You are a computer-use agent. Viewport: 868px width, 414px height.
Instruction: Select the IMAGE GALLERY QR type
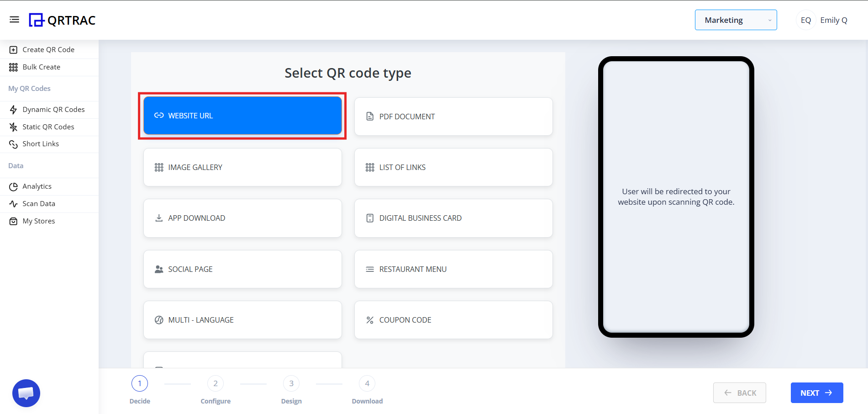[242, 167]
